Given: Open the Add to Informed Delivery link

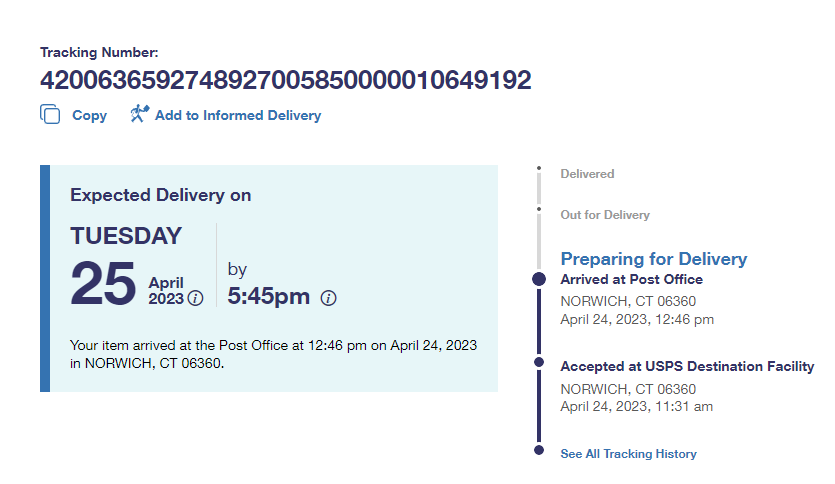Looking at the screenshot, I should click(238, 115).
